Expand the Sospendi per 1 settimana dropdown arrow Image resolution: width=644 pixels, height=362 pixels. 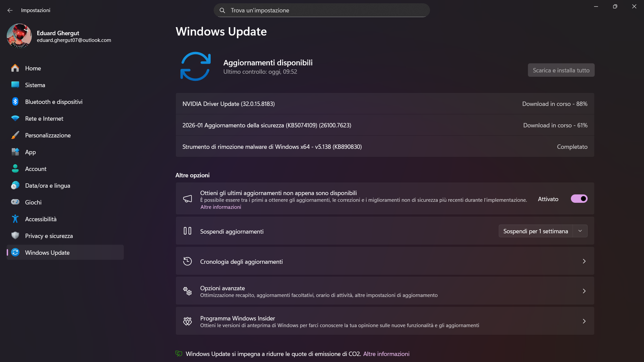(580, 231)
